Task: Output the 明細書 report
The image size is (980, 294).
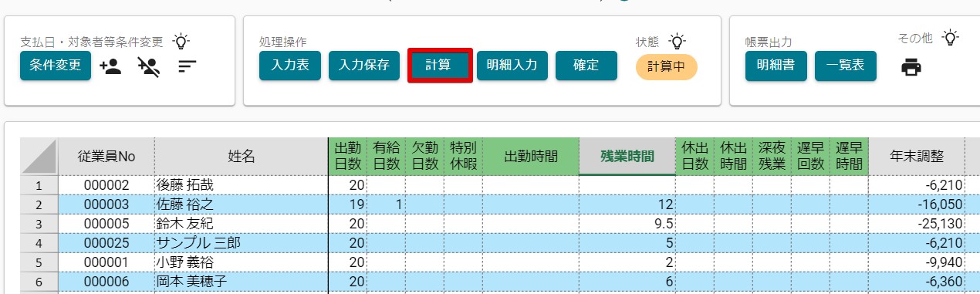Action: coord(776,66)
